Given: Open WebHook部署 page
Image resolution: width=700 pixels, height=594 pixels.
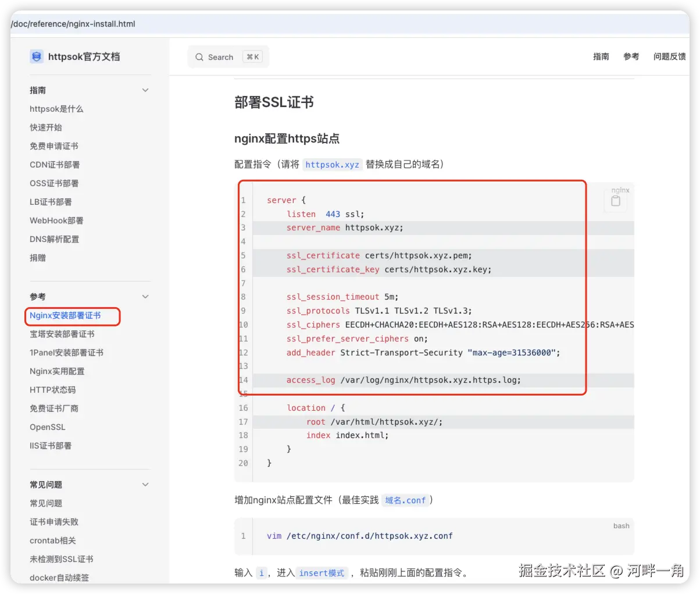Looking at the screenshot, I should click(56, 220).
